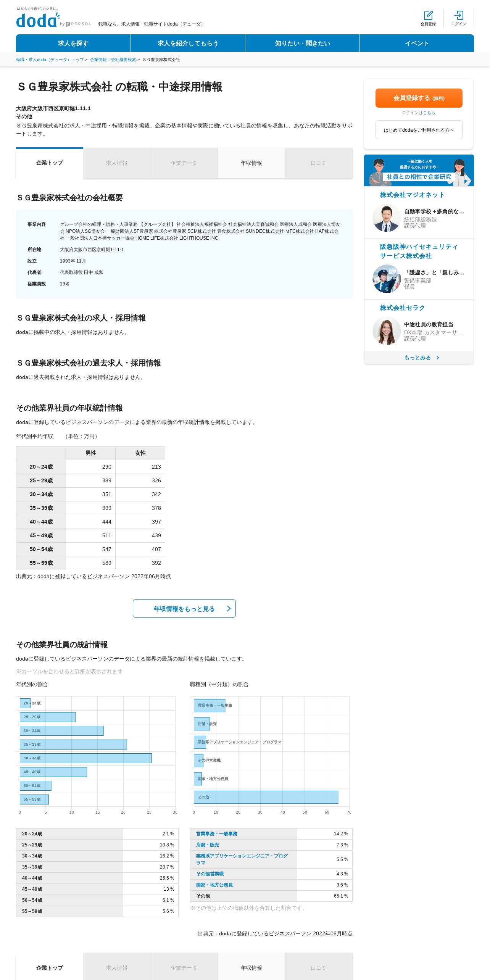
Task: Switch to the top 年収情報 tab
Action: point(251,163)
